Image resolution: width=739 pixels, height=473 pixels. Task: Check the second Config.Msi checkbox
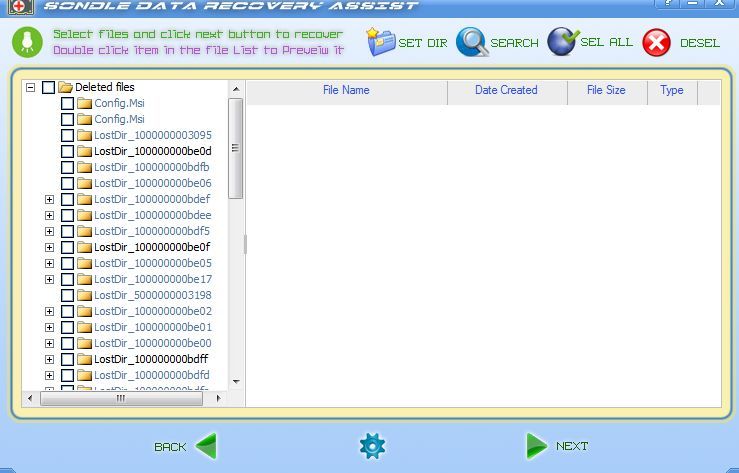67,119
